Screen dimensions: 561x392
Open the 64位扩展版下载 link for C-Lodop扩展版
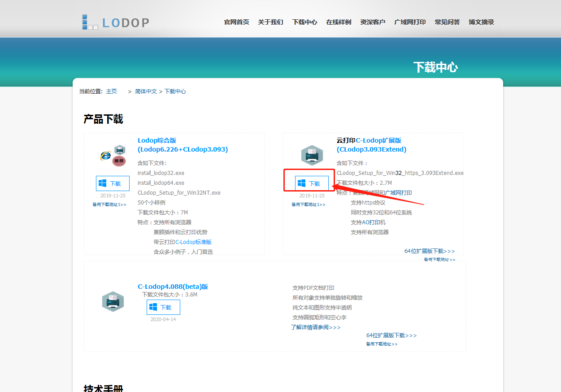click(429, 251)
